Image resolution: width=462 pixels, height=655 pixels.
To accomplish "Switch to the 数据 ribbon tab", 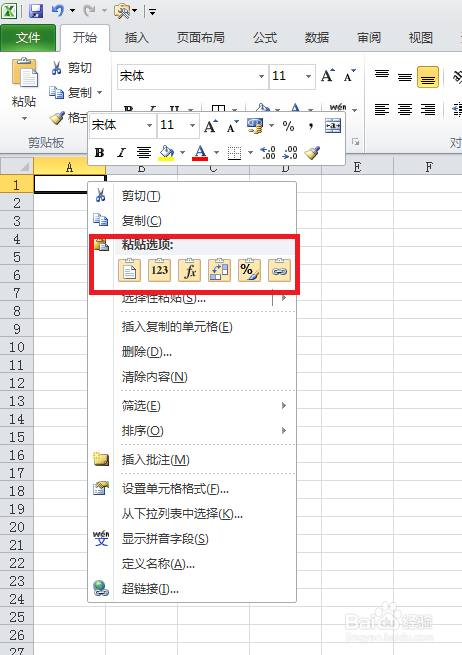I will click(317, 38).
